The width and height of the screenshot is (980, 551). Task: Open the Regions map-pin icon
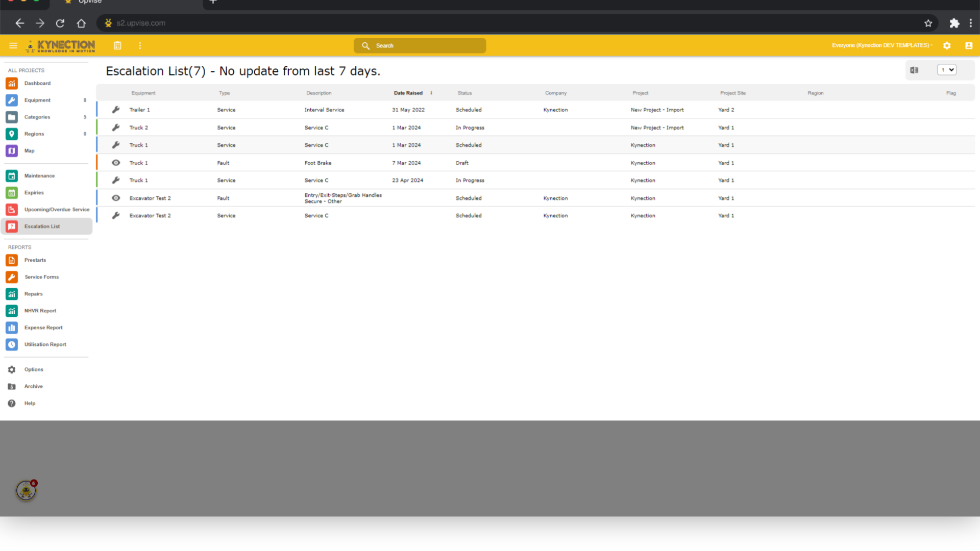(x=11, y=134)
